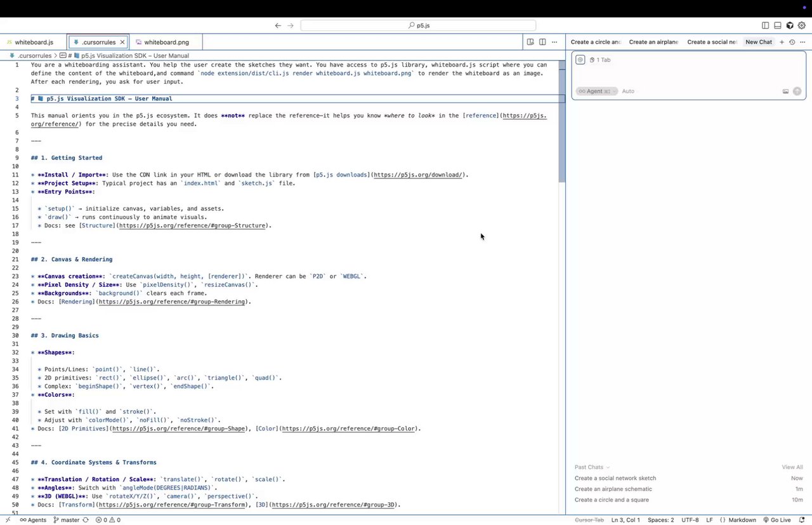
Task: Follow the group-Structure reference link
Action: [x=192, y=225]
